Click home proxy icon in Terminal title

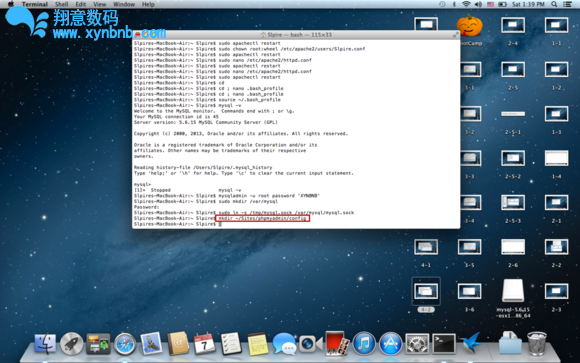point(263,34)
